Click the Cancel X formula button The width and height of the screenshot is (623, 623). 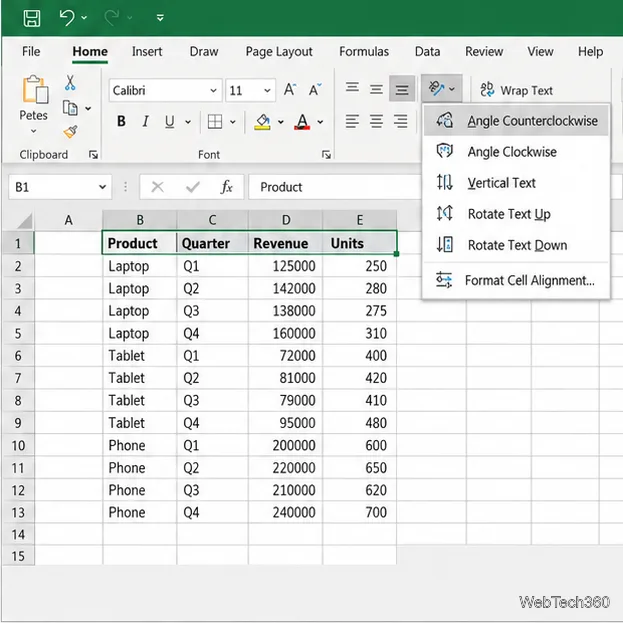pos(158,187)
